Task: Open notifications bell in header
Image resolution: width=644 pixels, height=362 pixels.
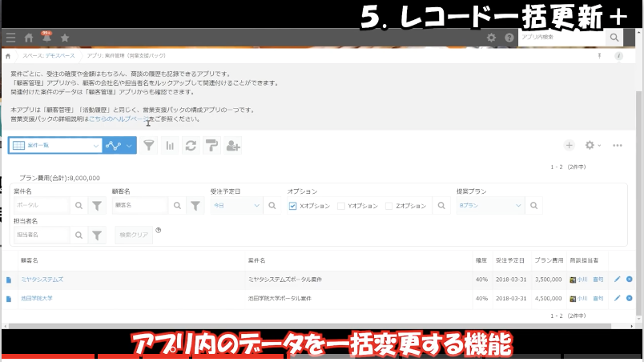Action: 46,38
